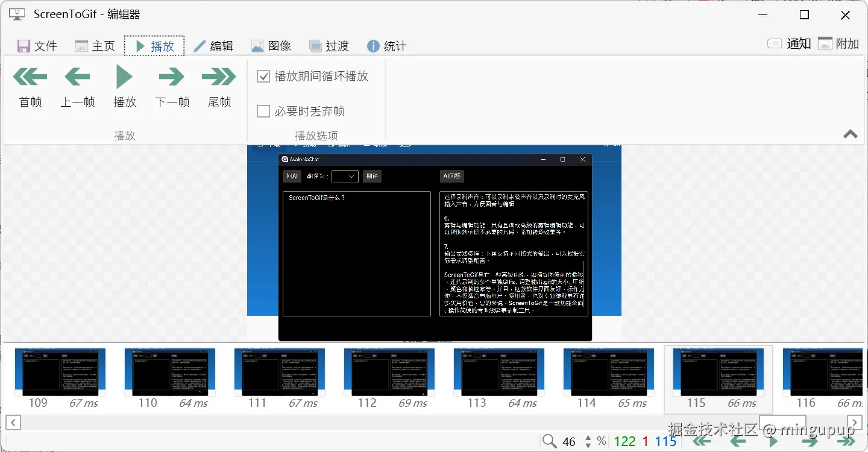Advance one frame using the 下一帧 icon
The image size is (868, 452).
click(171, 77)
